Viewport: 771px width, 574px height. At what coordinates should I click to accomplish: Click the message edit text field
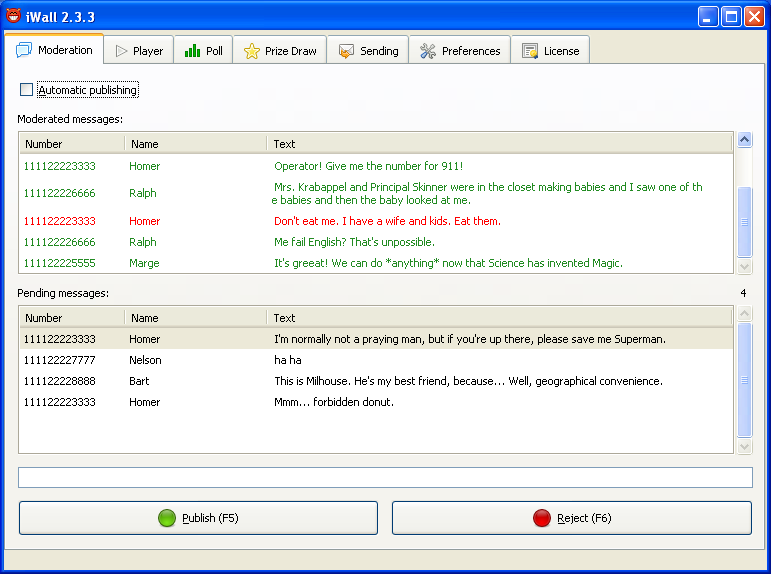(x=385, y=477)
